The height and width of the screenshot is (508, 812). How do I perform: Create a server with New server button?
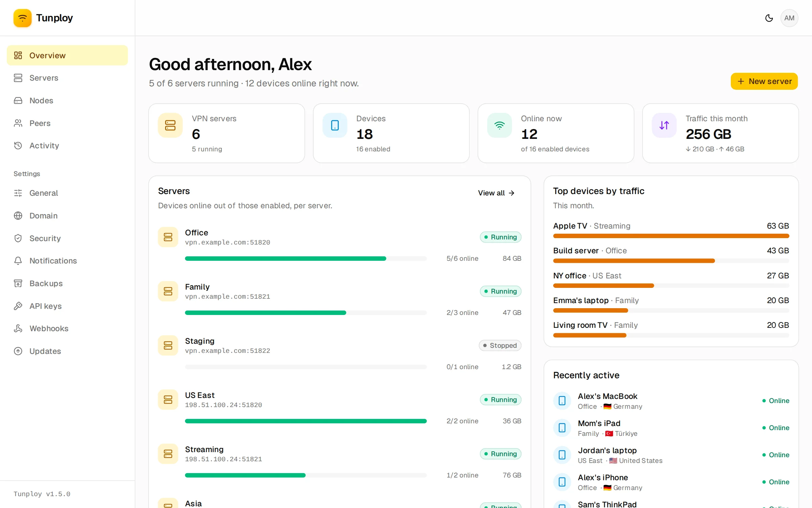click(x=764, y=81)
